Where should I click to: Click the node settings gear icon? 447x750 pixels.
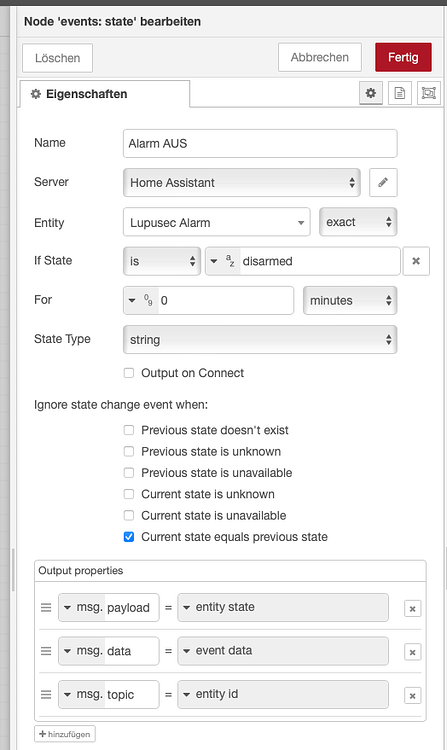pos(371,93)
